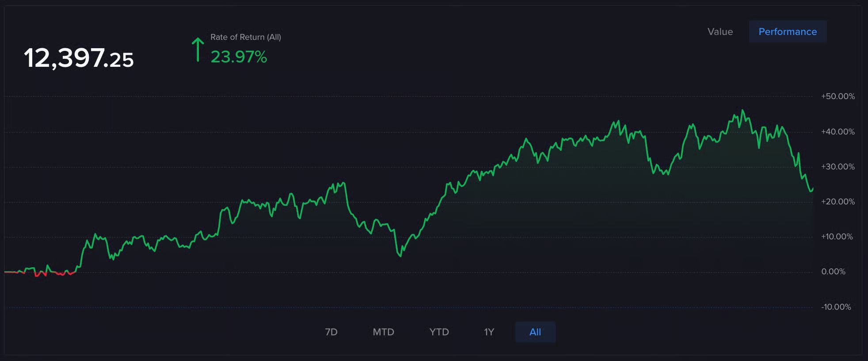This screenshot has width=868, height=361.
Task: Click the 0.00% axis label
Action: coord(834,272)
